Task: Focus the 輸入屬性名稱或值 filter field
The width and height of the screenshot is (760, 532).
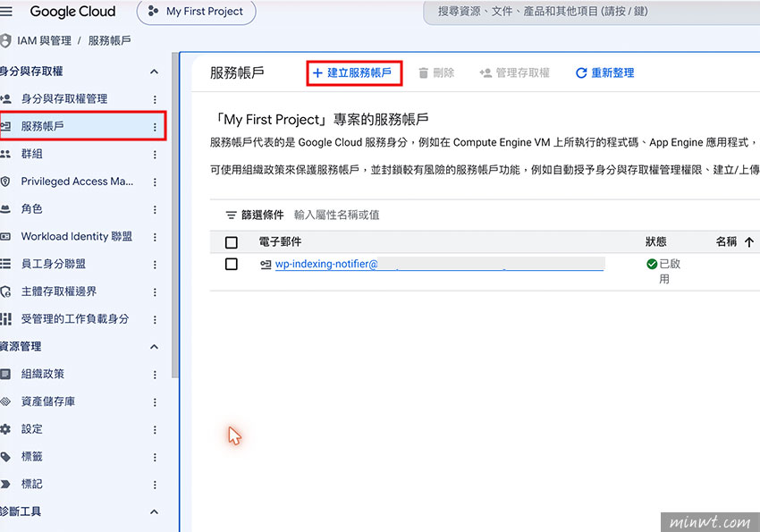Action: click(x=336, y=215)
